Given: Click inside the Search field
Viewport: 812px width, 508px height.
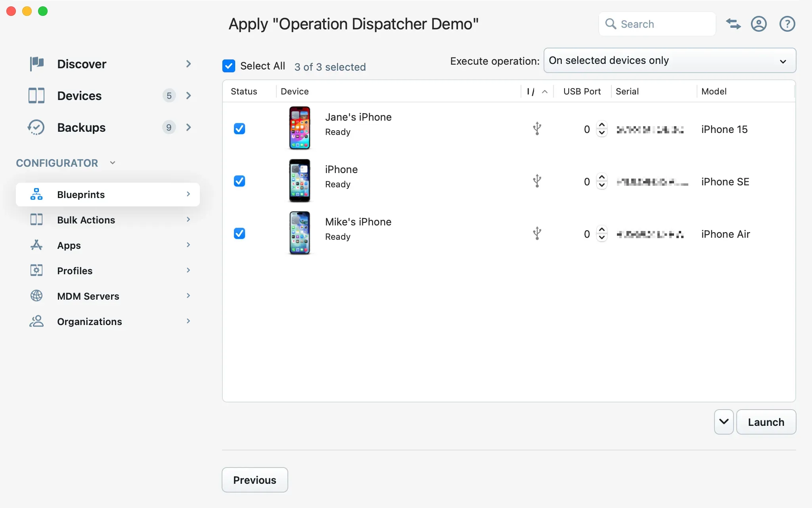Looking at the screenshot, I should click(658, 24).
